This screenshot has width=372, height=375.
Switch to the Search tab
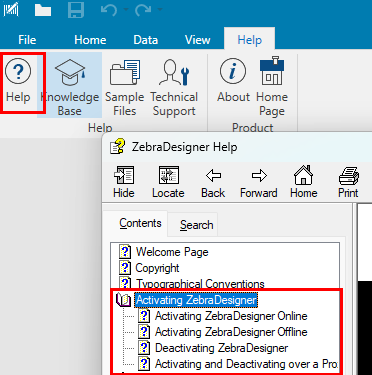pyautogui.click(x=197, y=225)
